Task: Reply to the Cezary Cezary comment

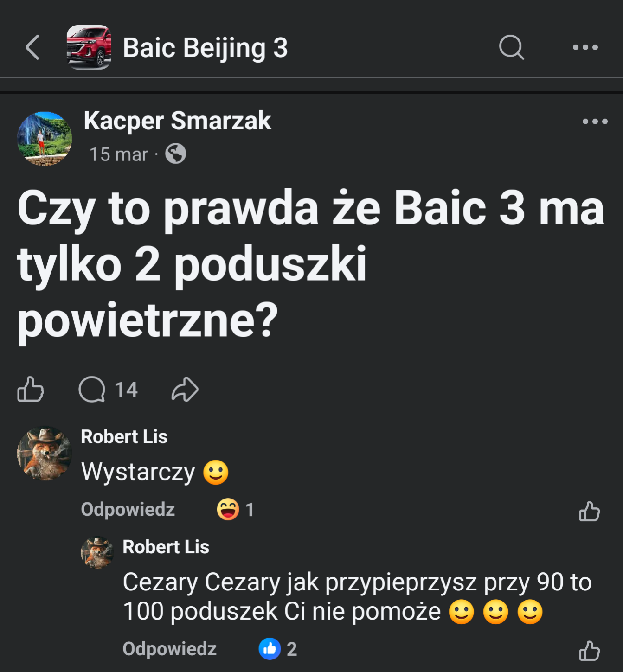Action: 169,649
